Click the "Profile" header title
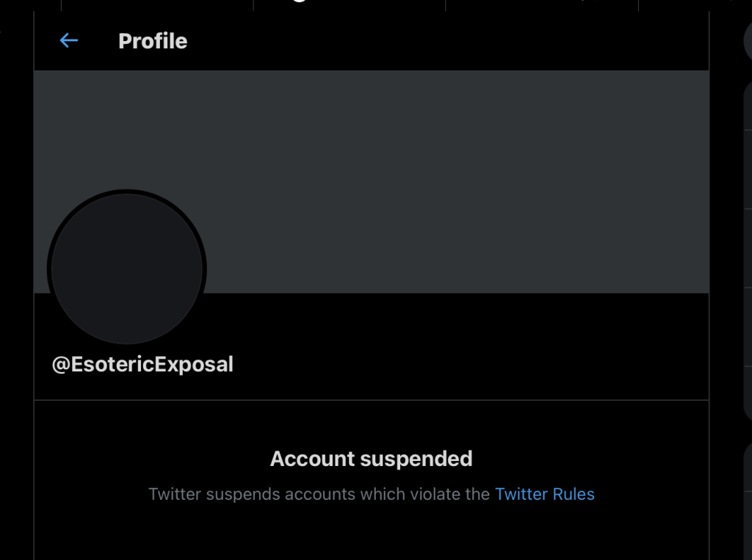The image size is (752, 560). 153,41
